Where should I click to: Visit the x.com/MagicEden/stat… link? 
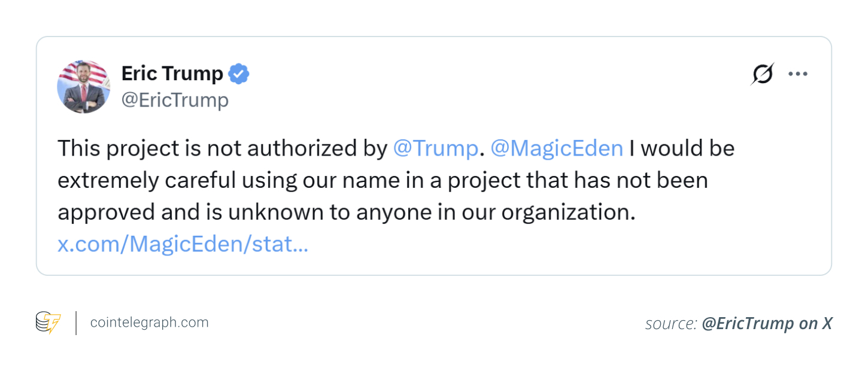183,244
